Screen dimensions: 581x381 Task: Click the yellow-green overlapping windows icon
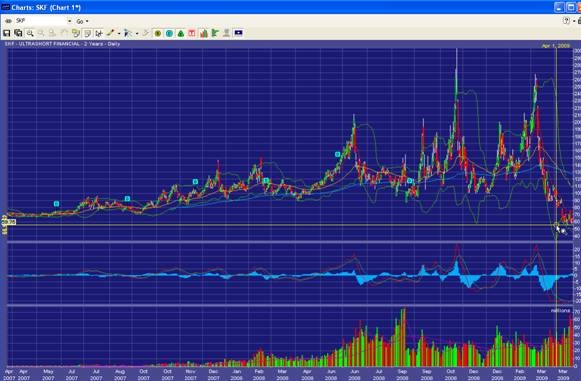[76, 33]
